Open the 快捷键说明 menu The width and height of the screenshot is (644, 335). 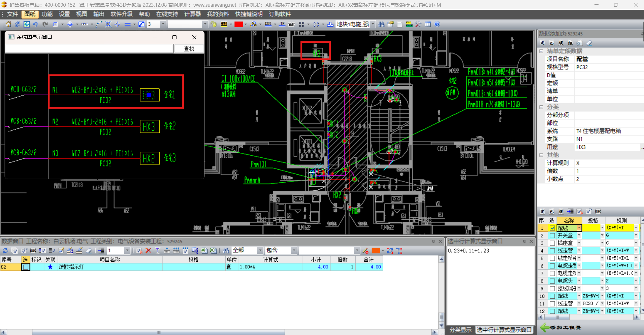[249, 14]
